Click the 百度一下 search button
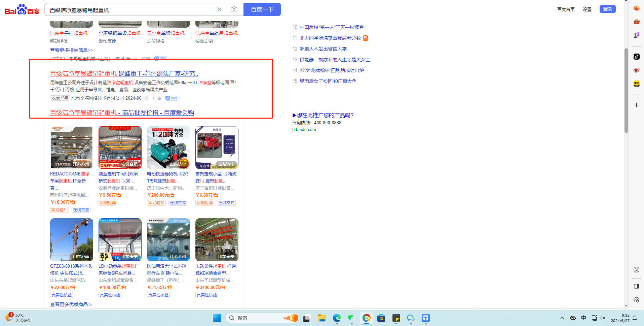This screenshot has width=644, height=326. [262, 9]
